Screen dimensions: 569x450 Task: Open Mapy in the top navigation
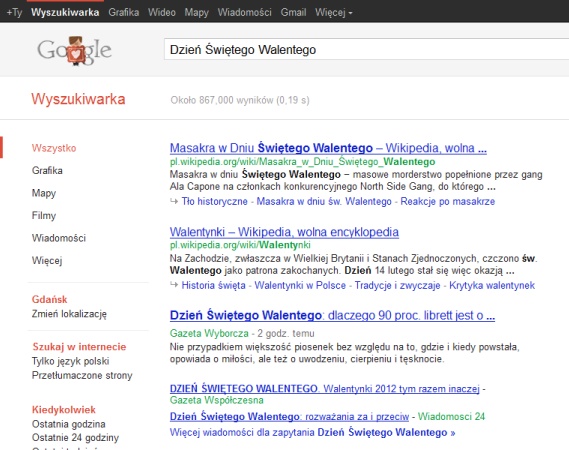pos(197,12)
